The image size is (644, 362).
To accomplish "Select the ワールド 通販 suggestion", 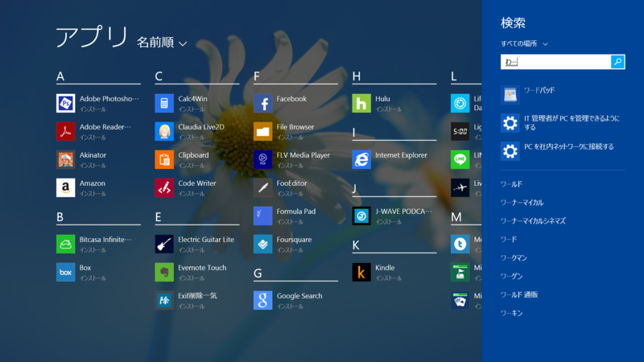I will point(519,294).
